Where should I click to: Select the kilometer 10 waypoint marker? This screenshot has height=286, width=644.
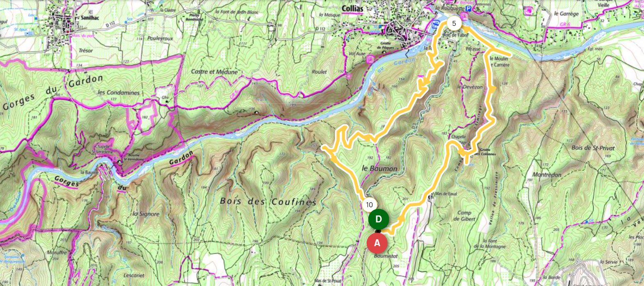[x=369, y=204]
